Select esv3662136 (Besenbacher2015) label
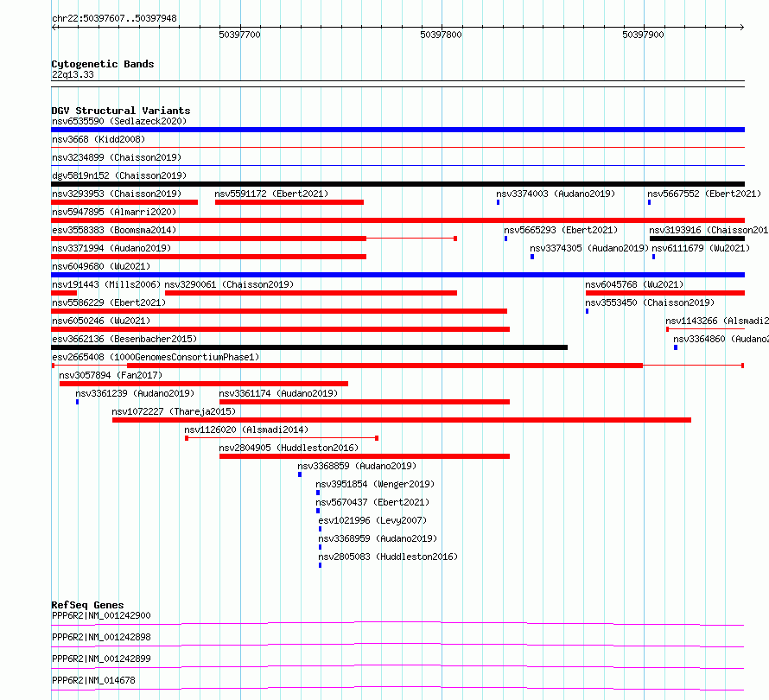 (x=124, y=339)
